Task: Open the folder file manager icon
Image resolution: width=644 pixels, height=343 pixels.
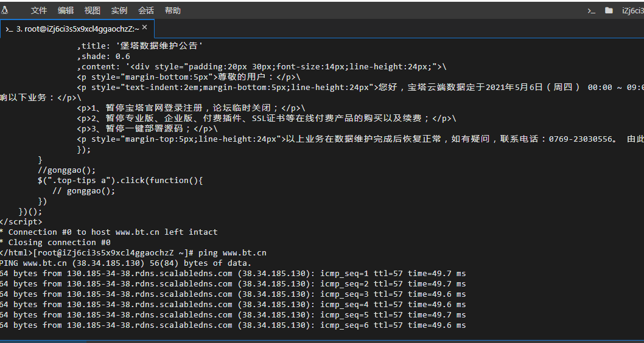Action: point(609,11)
